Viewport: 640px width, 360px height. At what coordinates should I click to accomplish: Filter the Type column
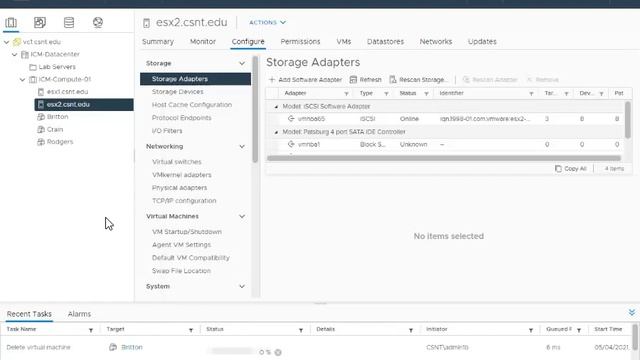coord(386,93)
